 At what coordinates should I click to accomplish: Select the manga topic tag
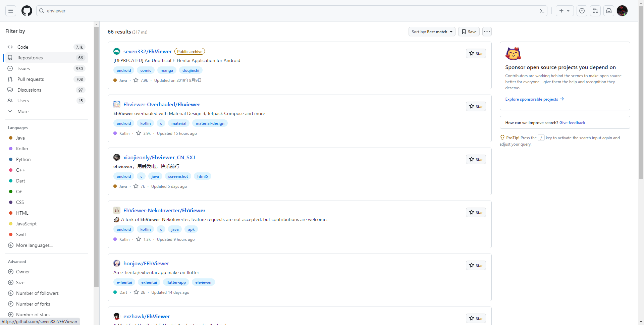tap(167, 70)
